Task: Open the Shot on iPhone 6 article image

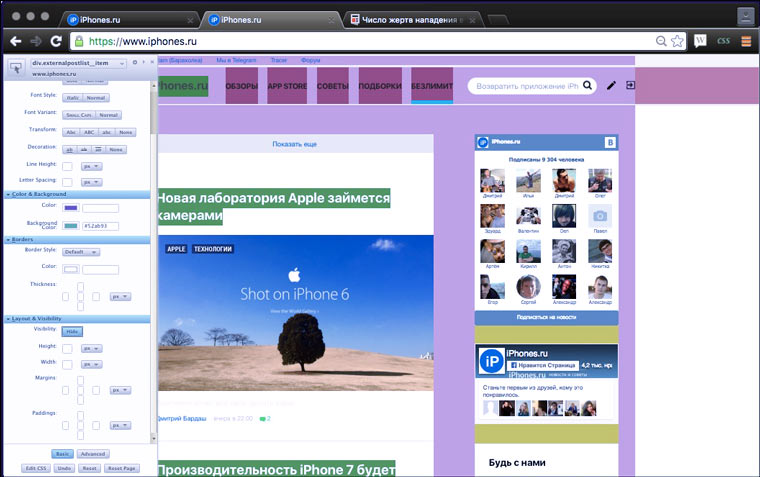Action: point(296,313)
